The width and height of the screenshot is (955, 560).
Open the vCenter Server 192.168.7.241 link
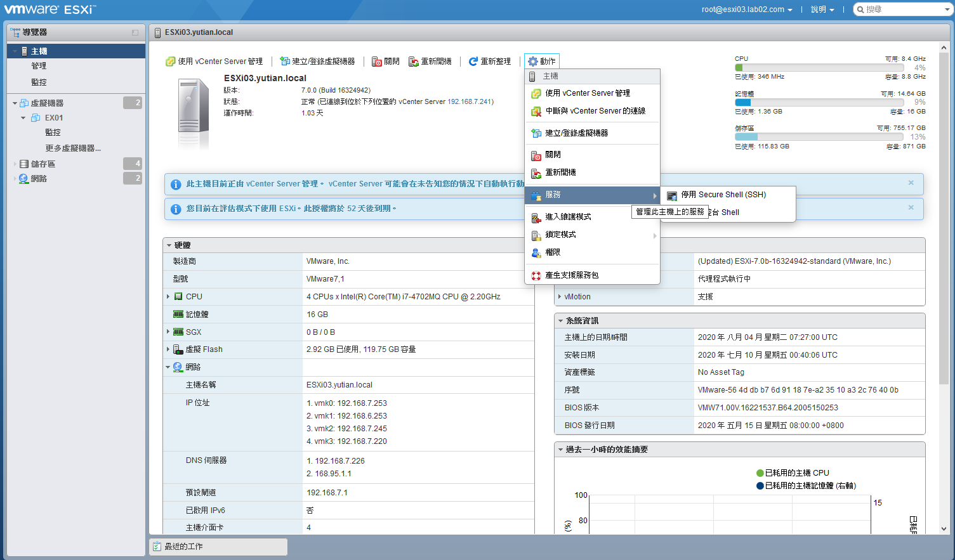(470, 101)
